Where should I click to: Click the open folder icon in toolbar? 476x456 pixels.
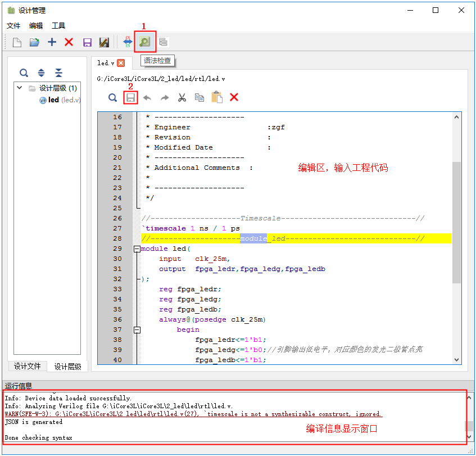(x=34, y=42)
